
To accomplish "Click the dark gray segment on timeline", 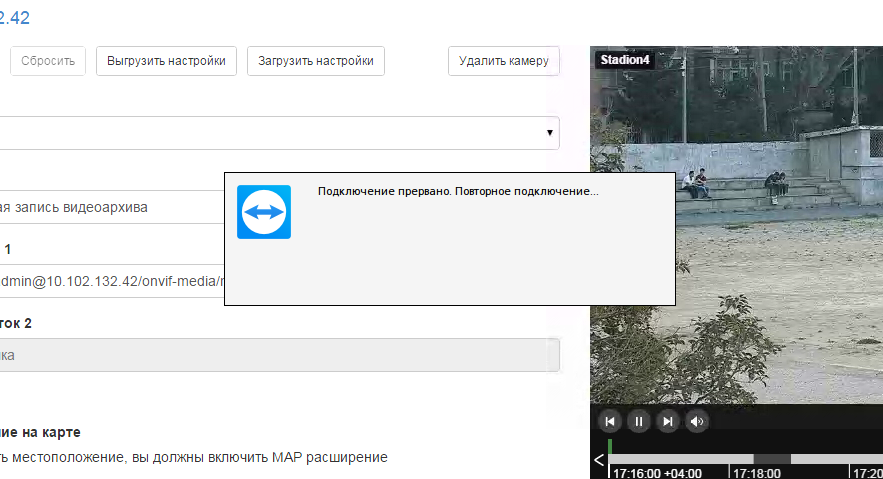I will [772, 459].
